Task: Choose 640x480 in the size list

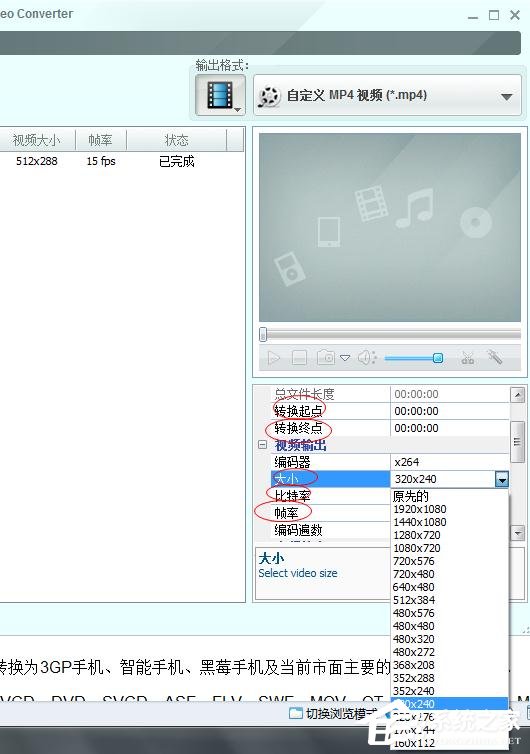Action: coord(449,587)
